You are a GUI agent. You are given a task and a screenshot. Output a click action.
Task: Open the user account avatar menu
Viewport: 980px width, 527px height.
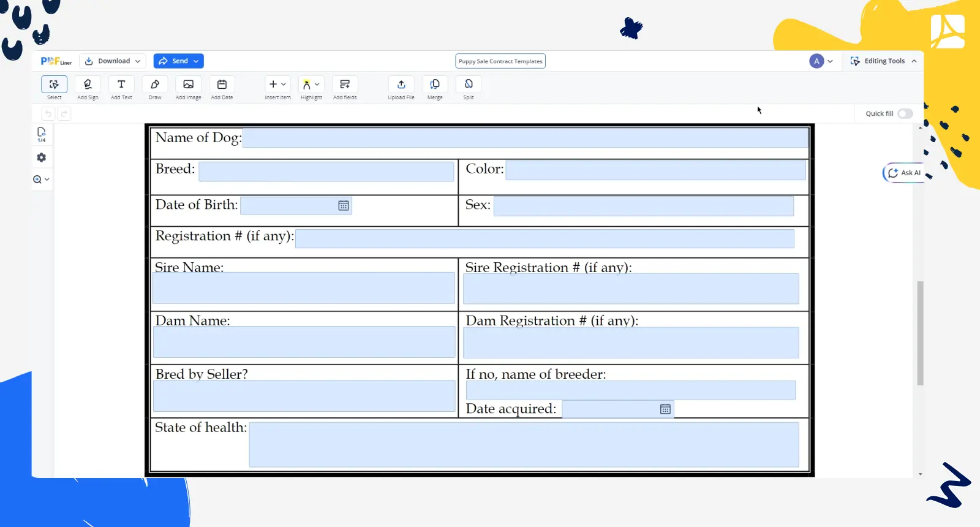coord(821,61)
